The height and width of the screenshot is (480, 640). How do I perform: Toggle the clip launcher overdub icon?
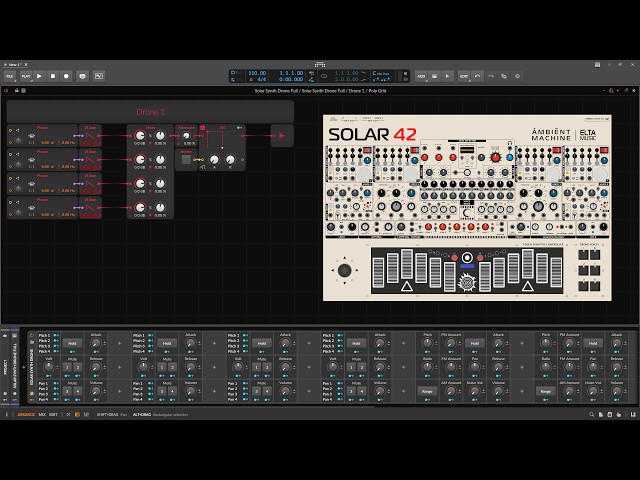click(x=99, y=76)
